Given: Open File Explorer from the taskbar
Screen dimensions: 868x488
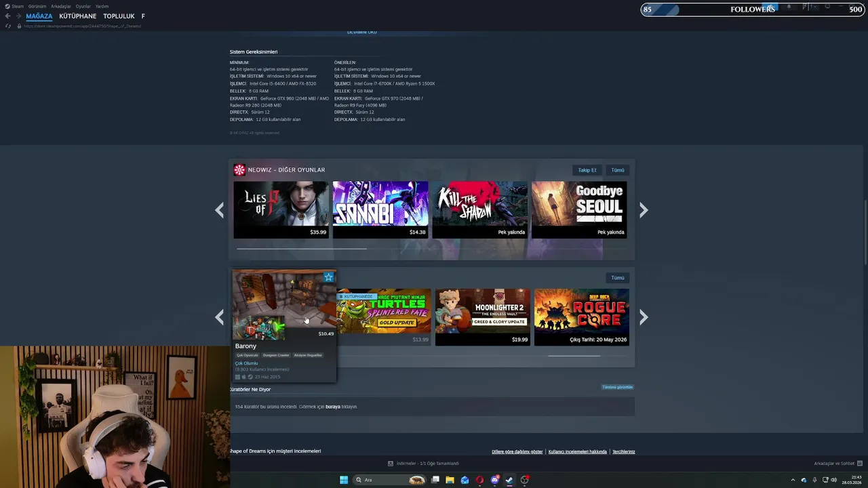Looking at the screenshot, I should tap(450, 480).
